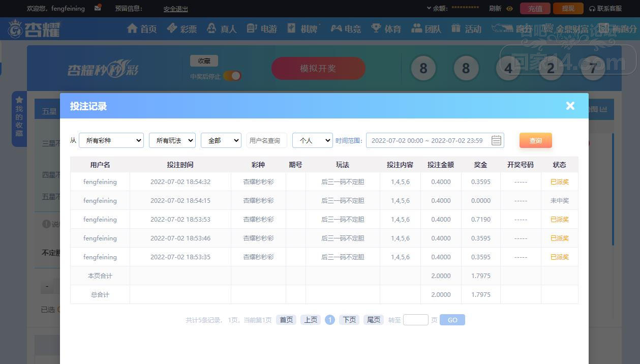Close the 投注记录 dialog with X icon
This screenshot has width=640, height=364.
click(x=570, y=106)
